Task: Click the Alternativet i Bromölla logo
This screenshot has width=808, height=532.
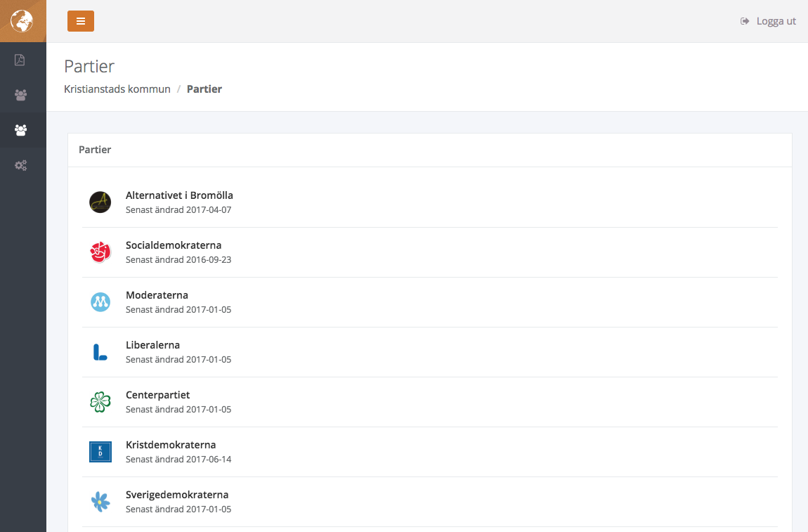Action: (100, 202)
